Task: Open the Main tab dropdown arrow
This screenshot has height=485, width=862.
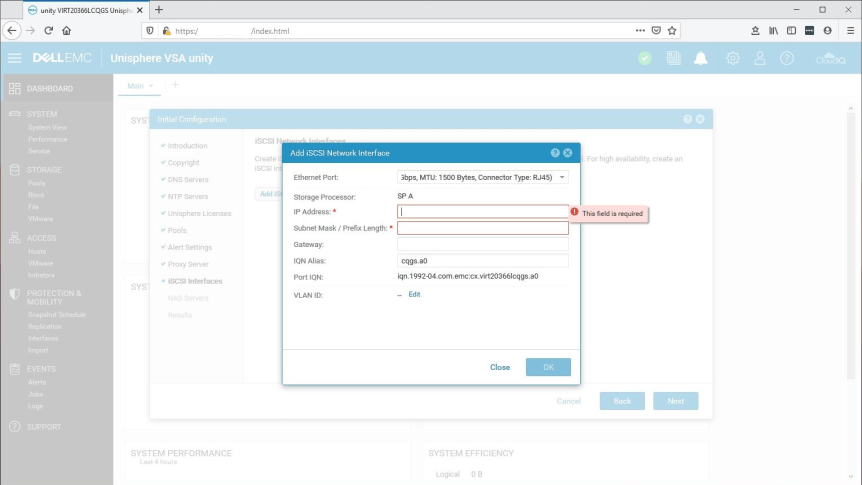Action: point(151,86)
